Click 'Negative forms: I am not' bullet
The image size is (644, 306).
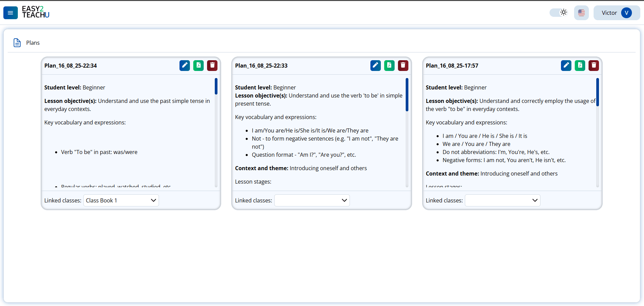point(504,160)
